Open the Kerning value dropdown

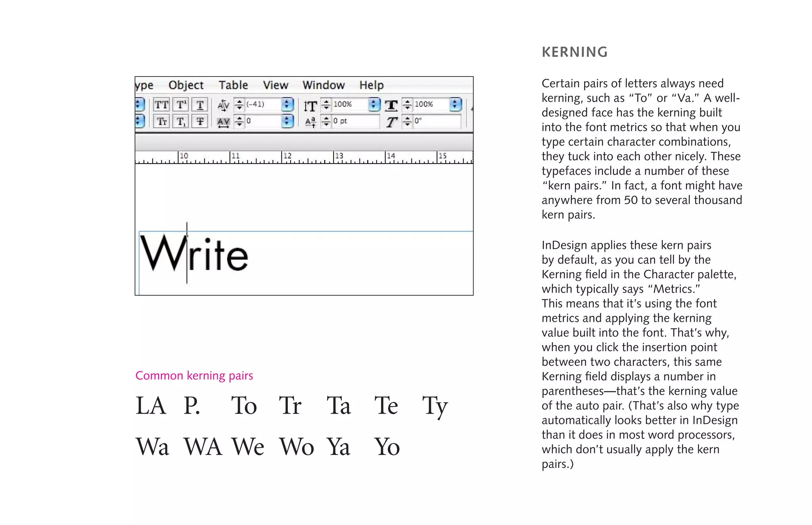[x=287, y=105]
